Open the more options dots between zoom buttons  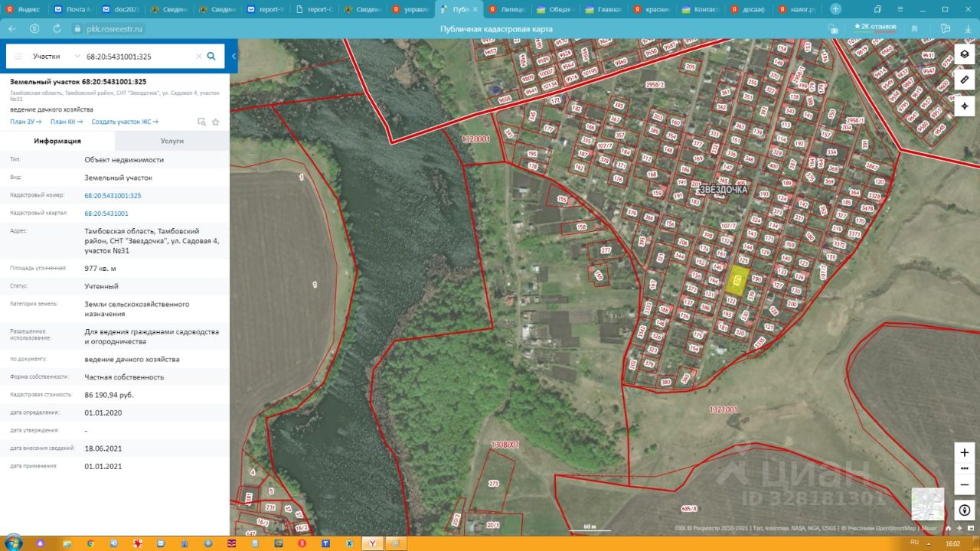point(965,468)
